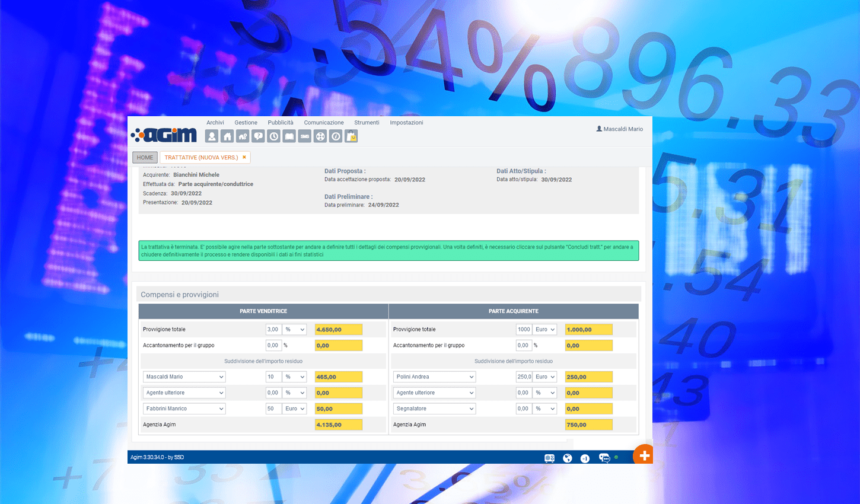Switch to the HOME tab
The width and height of the screenshot is (860, 504).
tap(145, 158)
